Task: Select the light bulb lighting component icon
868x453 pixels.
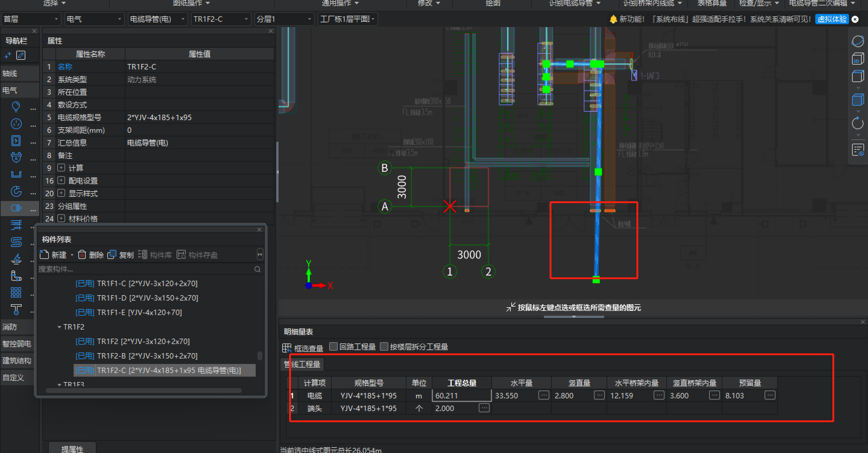Action: click(x=16, y=107)
